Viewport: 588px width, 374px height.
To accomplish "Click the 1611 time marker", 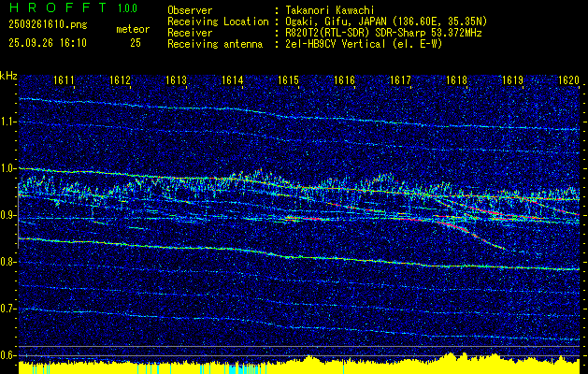I will [x=65, y=81].
